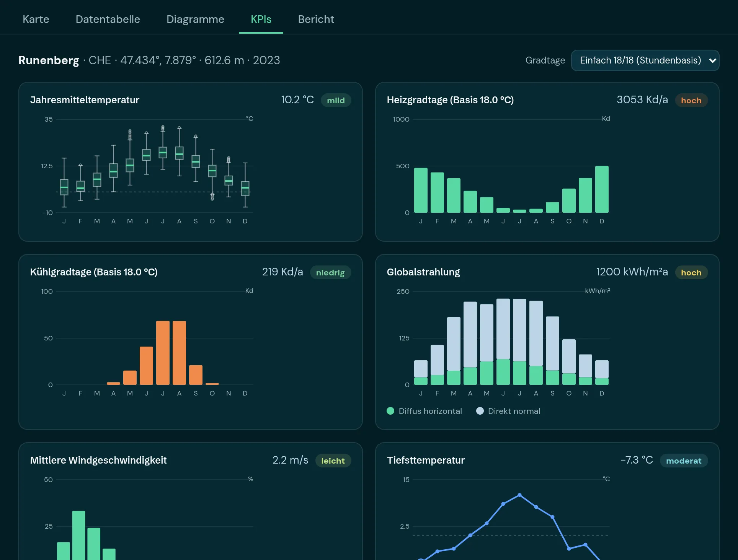Click the green Diffus horizontal legend dot
This screenshot has width=738, height=560.
tap(390, 411)
